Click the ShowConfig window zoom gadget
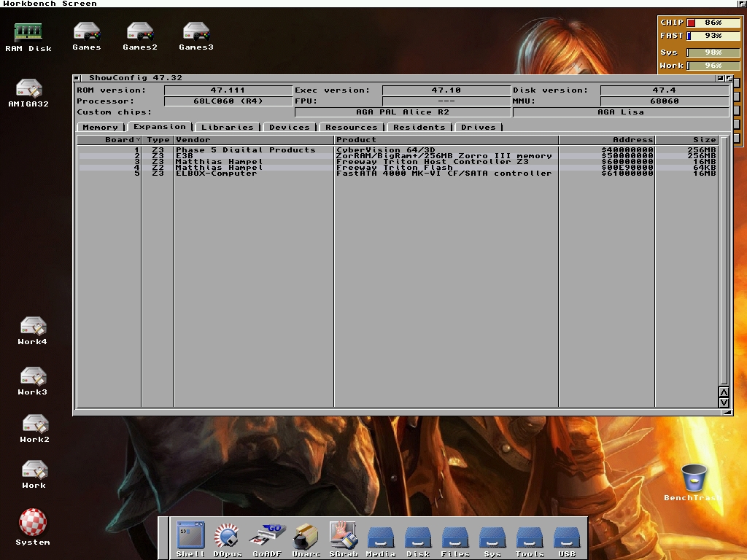Screen dimensions: 747x560 click(x=720, y=78)
